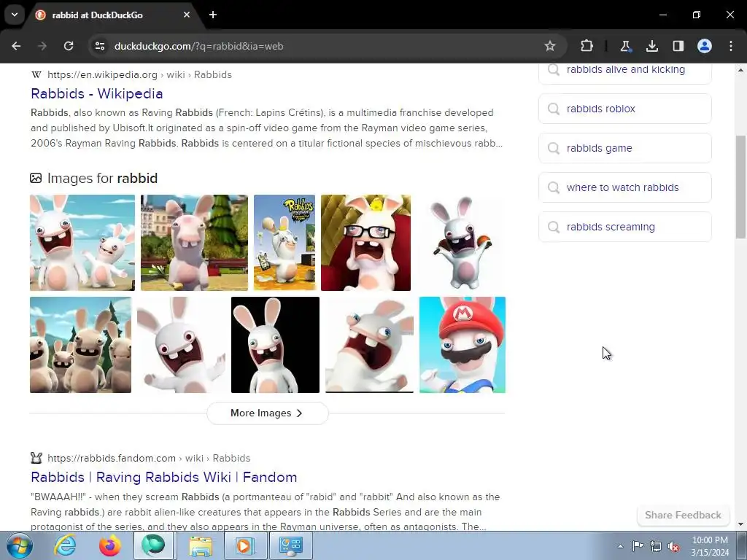Open the Rabbids Raving Rabbids Wiki Fandom link
Viewport: 747px width, 560px height.
click(164, 477)
